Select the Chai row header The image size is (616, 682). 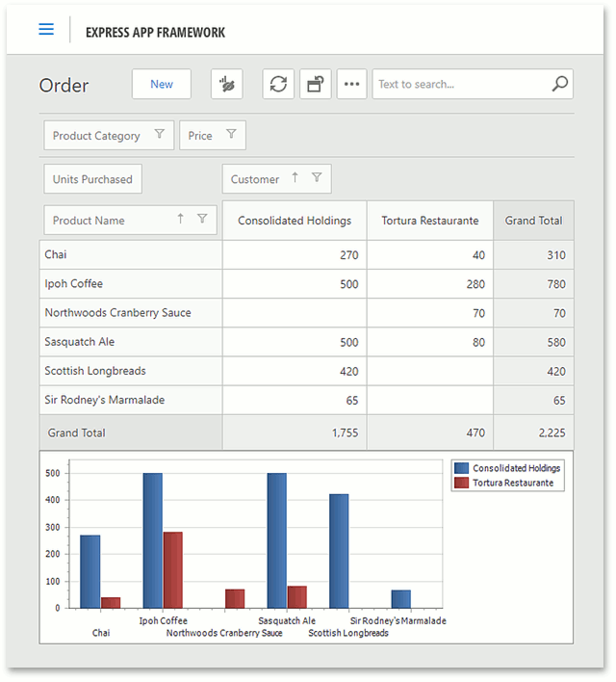click(130, 254)
